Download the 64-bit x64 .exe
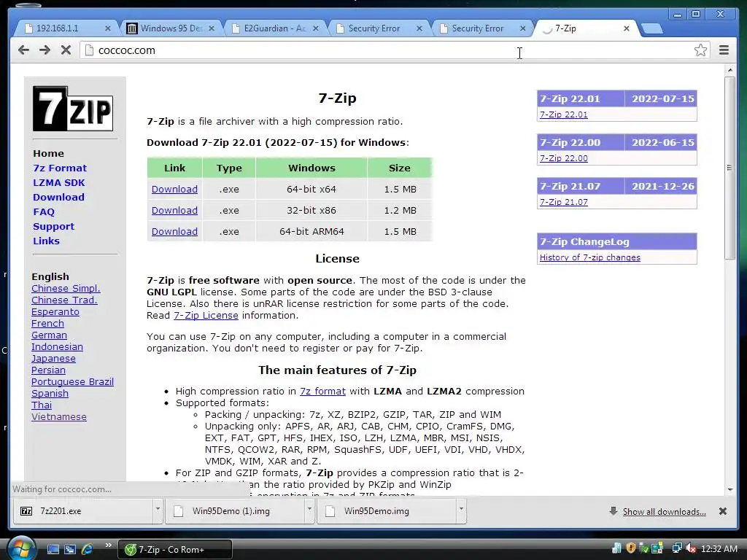Viewport: 747px width, 560px height. tap(174, 189)
